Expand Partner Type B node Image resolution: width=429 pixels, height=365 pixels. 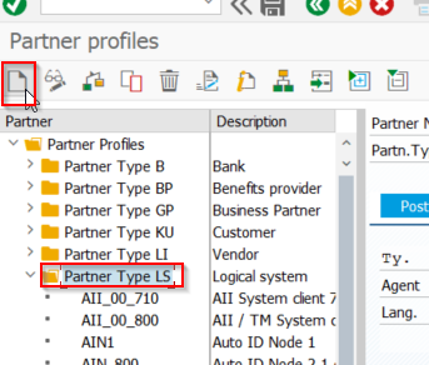click(x=30, y=164)
